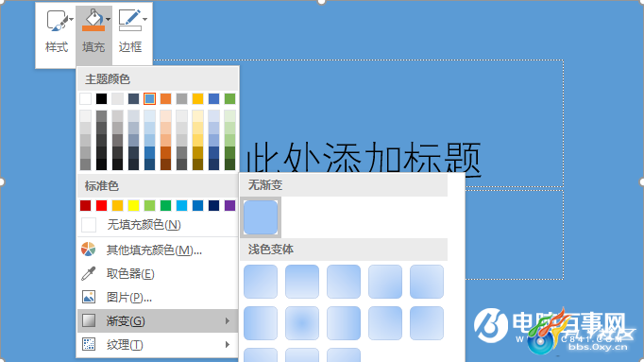This screenshot has height=362, width=644.
Task: Expand the 填充 fill dropdown arrow
Action: [x=108, y=19]
